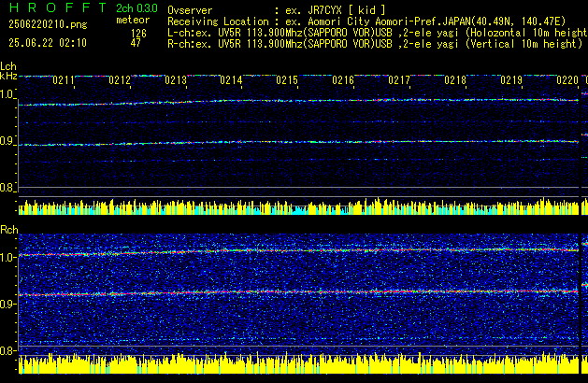The width and height of the screenshot is (588, 383).
Task: Jump to the 0213 time marker
Action: [176, 80]
